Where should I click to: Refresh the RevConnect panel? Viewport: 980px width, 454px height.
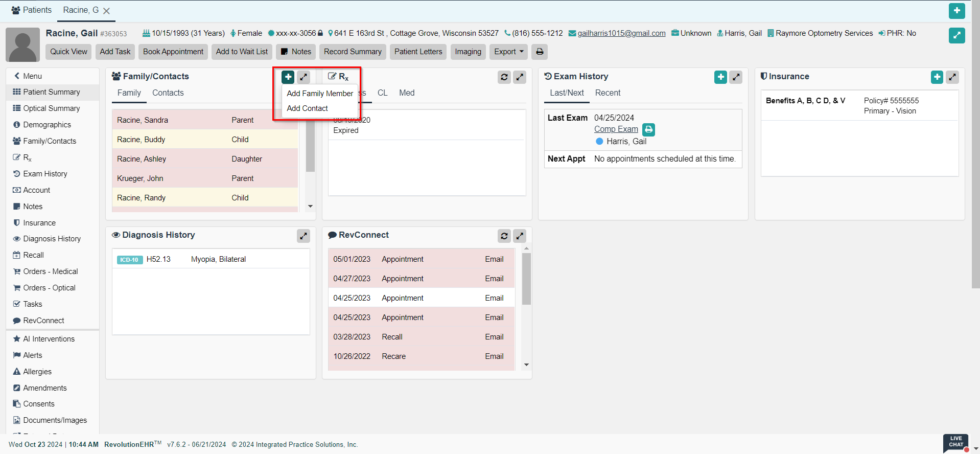pyautogui.click(x=504, y=236)
